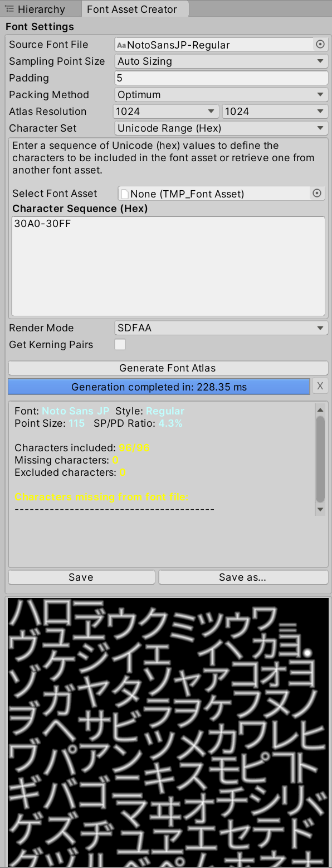Click the Characters missing from font file text
This screenshot has width=332, height=868.
[x=101, y=497]
